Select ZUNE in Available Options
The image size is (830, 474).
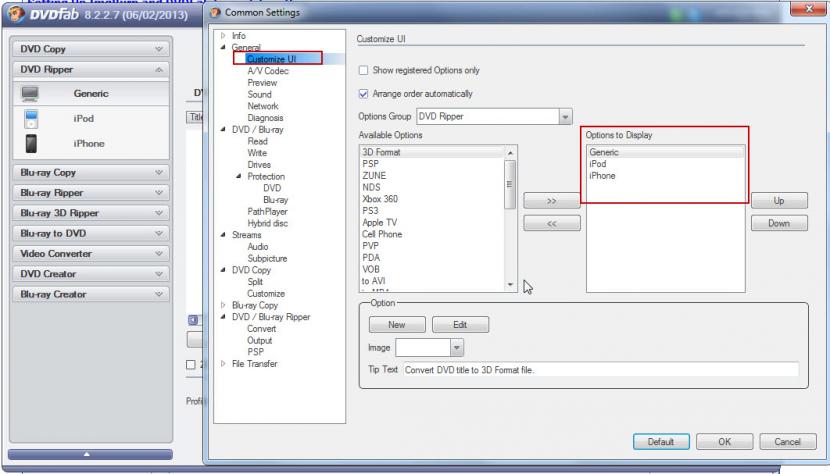click(x=432, y=175)
